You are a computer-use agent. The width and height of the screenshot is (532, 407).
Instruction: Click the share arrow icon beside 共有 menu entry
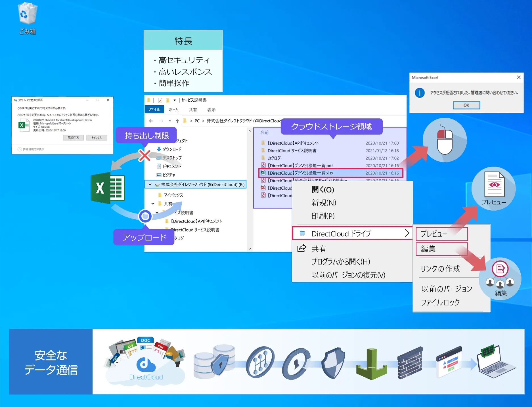pyautogui.click(x=302, y=248)
